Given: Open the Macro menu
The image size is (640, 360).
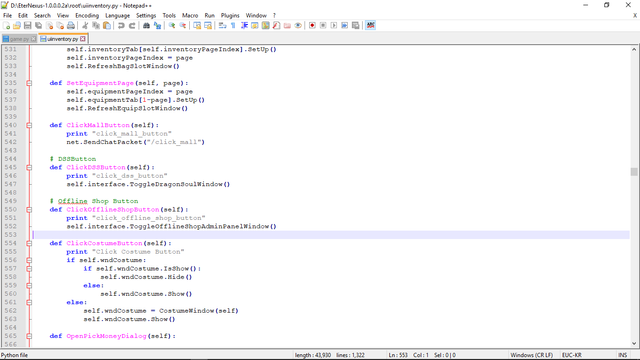Looking at the screenshot, I should pyautogui.click(x=190, y=16).
